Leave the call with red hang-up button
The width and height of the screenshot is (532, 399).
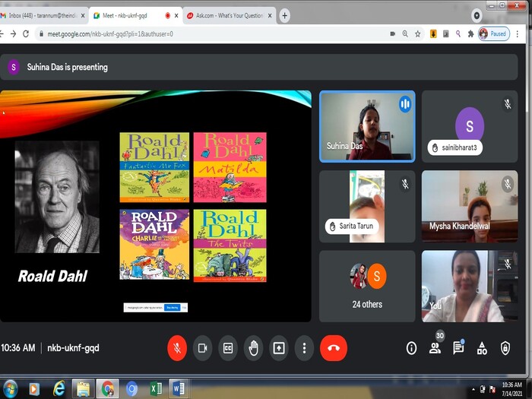point(334,348)
